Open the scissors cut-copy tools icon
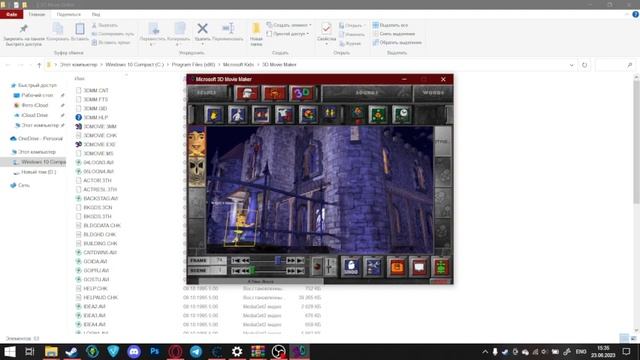640x360 pixels. click(373, 267)
